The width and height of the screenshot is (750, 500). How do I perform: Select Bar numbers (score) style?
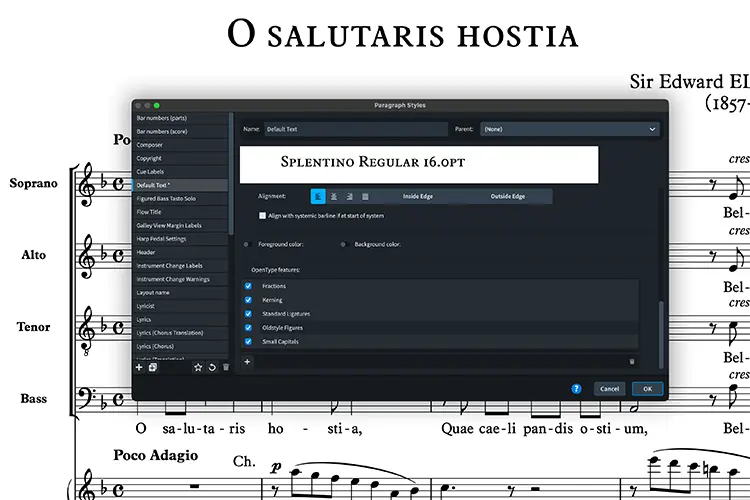click(x=180, y=132)
